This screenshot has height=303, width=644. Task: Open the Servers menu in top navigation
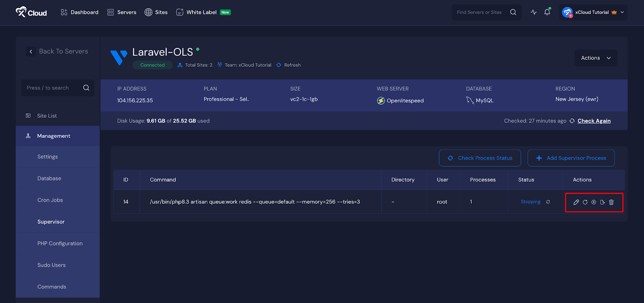click(x=122, y=12)
